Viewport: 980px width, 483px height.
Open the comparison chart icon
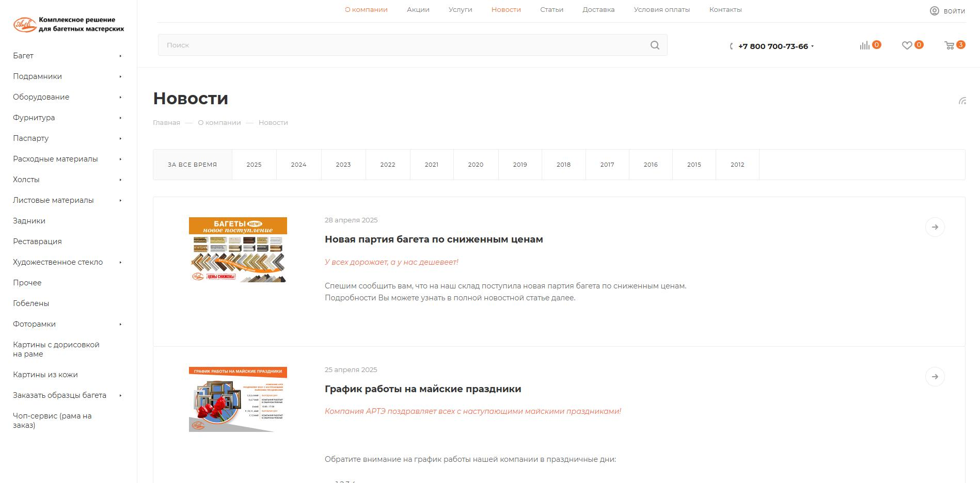point(864,45)
